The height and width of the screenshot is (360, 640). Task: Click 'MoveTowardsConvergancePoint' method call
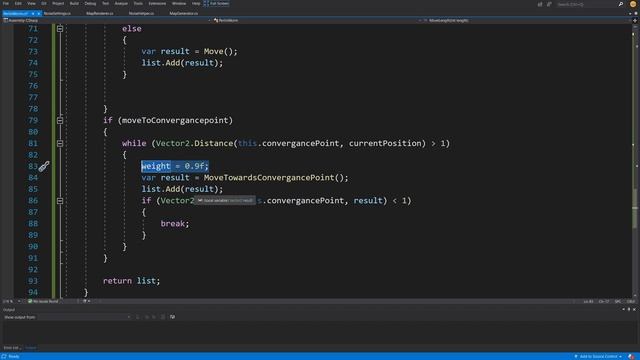(269, 178)
